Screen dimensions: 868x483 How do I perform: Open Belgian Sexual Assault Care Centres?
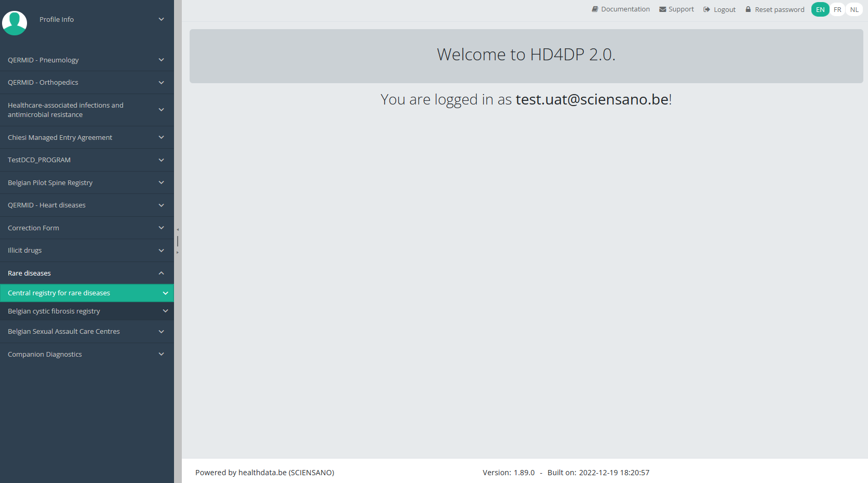(63, 332)
